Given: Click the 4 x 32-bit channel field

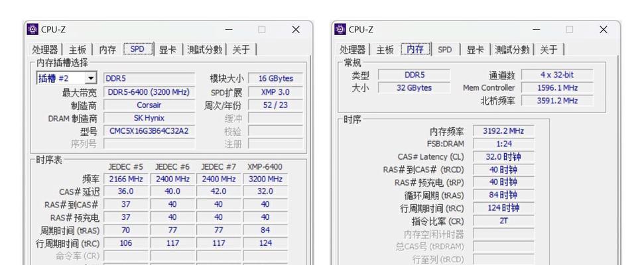Looking at the screenshot, I should coord(557,75).
